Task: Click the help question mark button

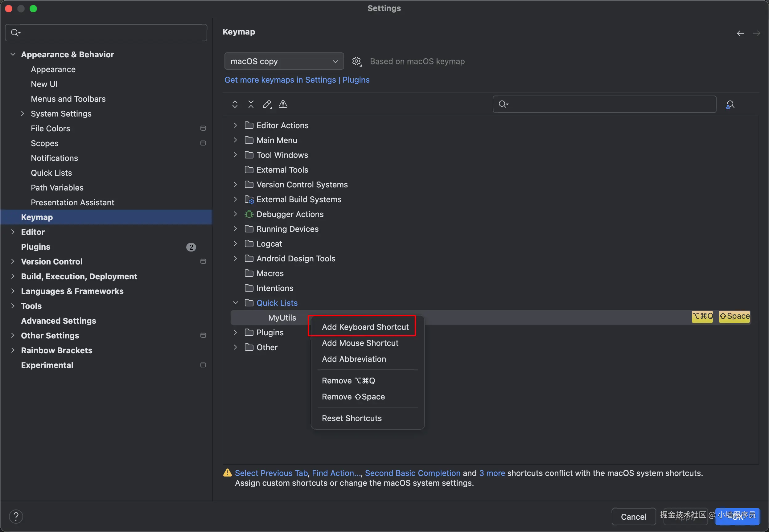Action: [16, 516]
